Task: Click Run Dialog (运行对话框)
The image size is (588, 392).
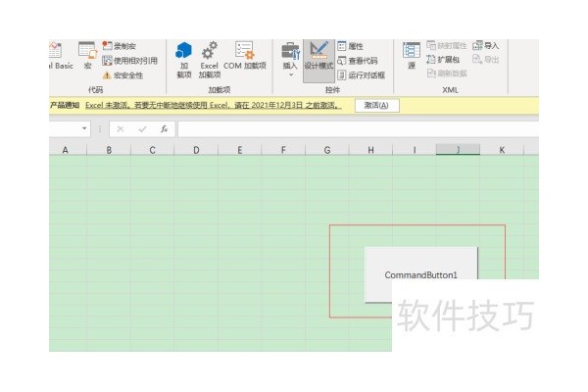Action: pyautogui.click(x=361, y=75)
